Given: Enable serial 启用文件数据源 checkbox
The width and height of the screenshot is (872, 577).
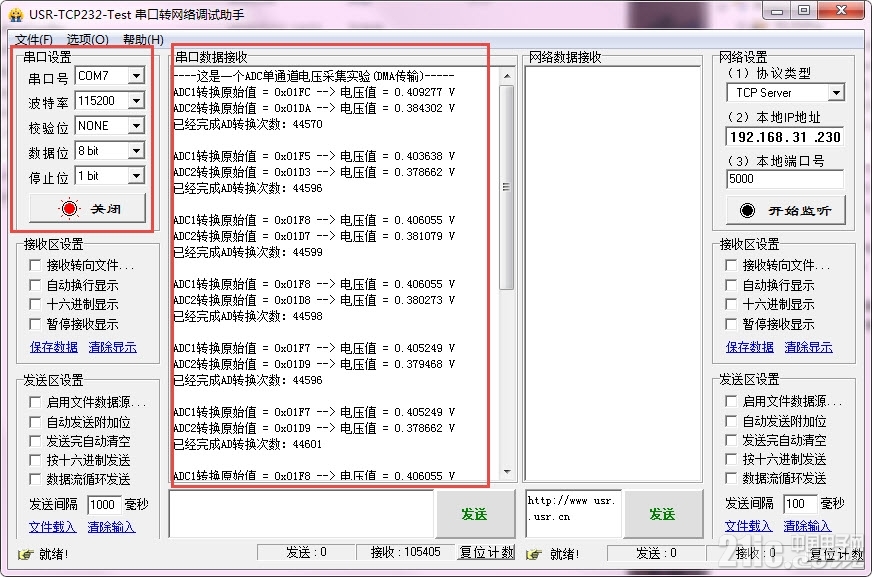Looking at the screenshot, I should pyautogui.click(x=35, y=402).
